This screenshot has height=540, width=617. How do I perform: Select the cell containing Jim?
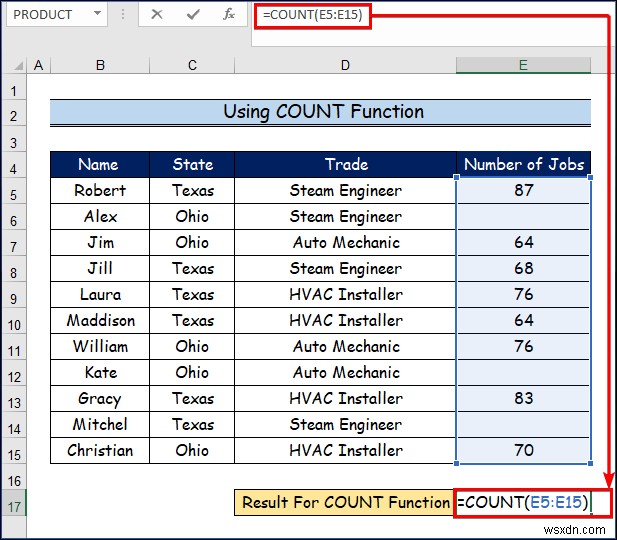click(100, 242)
